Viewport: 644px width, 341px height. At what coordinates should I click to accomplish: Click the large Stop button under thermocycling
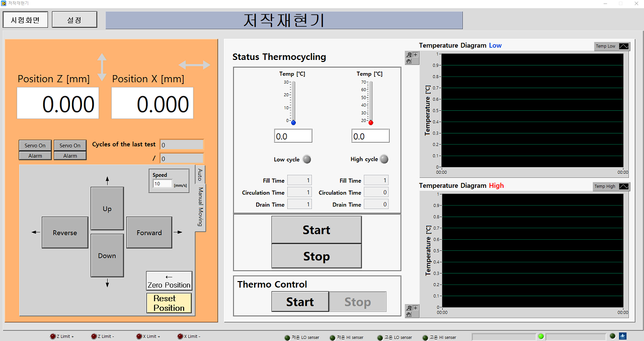[x=316, y=256]
